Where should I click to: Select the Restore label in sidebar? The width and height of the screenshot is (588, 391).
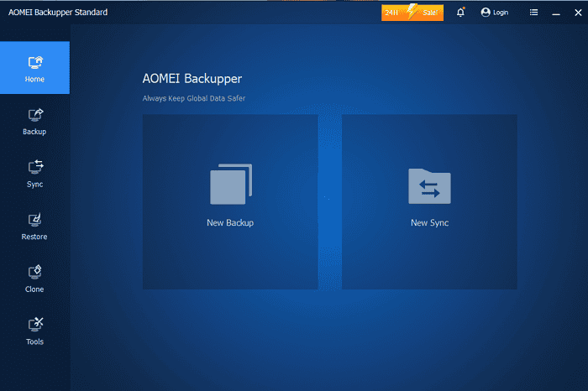(x=34, y=237)
